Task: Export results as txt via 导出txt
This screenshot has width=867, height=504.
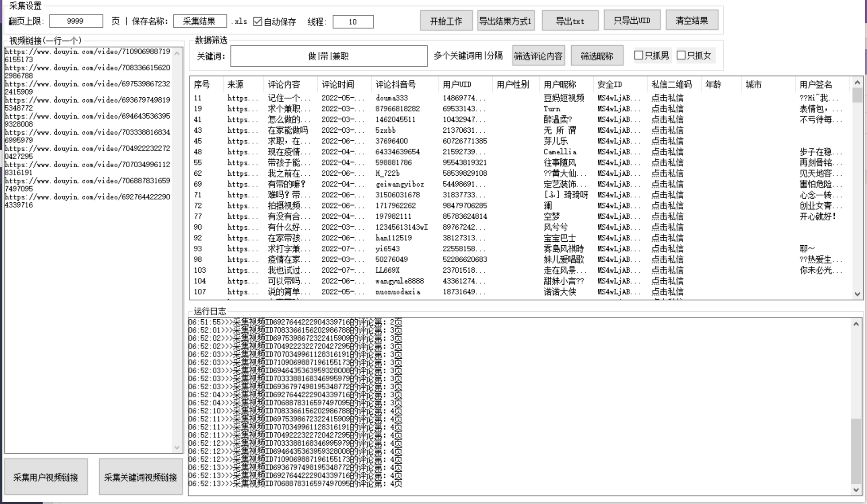Action: coord(570,20)
